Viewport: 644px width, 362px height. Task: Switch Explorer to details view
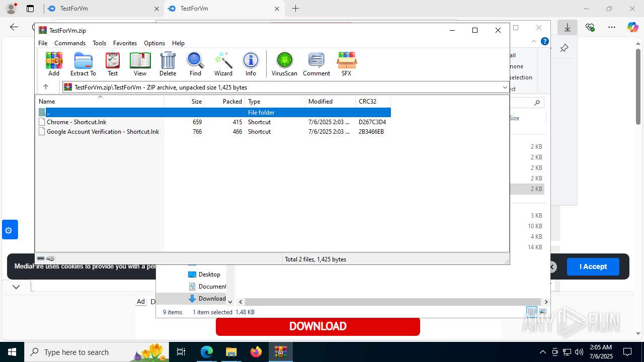pos(532,312)
